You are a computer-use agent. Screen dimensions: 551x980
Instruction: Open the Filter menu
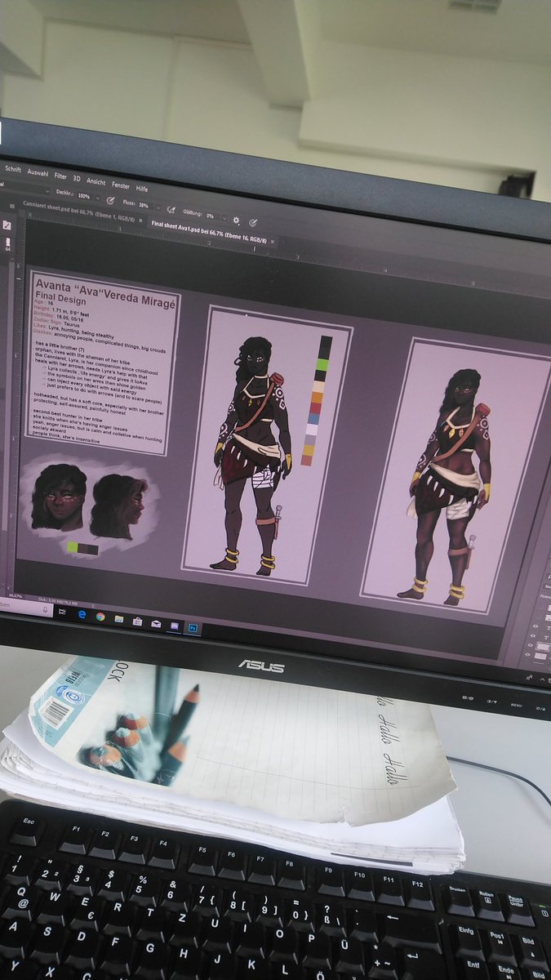60,176
